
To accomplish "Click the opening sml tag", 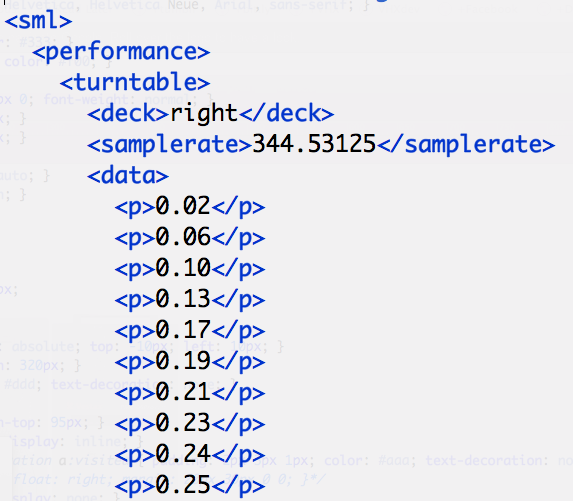I will click(38, 21).
